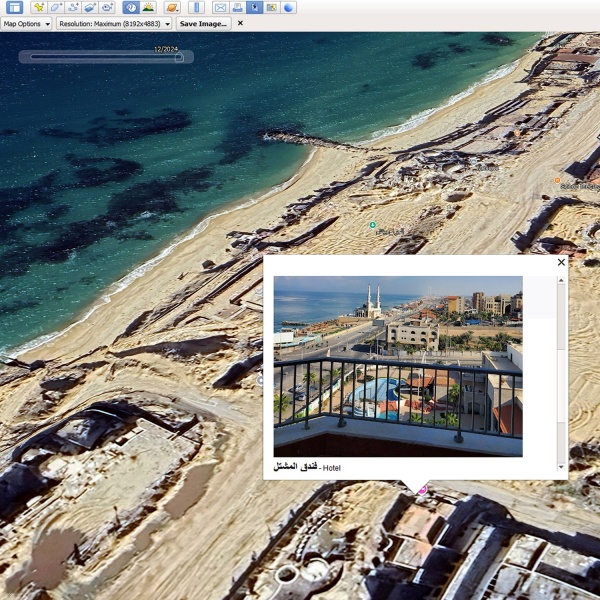Image resolution: width=600 pixels, height=600 pixels.
Task: Toggle the historical imagery clock button
Action: [x=131, y=7]
